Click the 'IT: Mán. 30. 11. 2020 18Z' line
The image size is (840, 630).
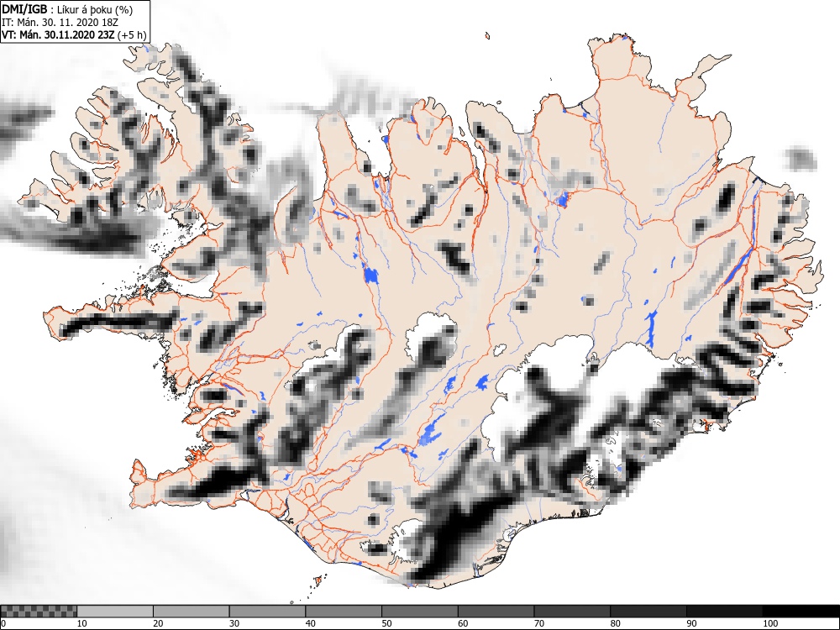click(x=60, y=23)
